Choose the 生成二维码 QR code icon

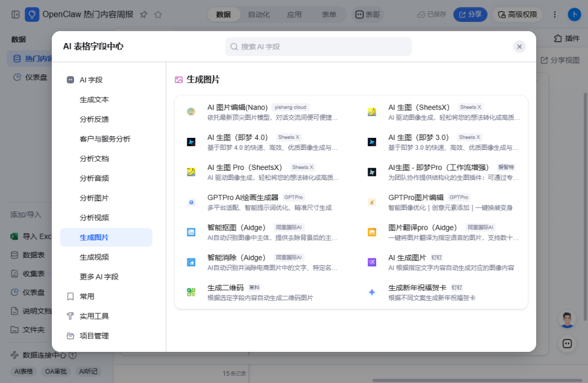(191, 292)
